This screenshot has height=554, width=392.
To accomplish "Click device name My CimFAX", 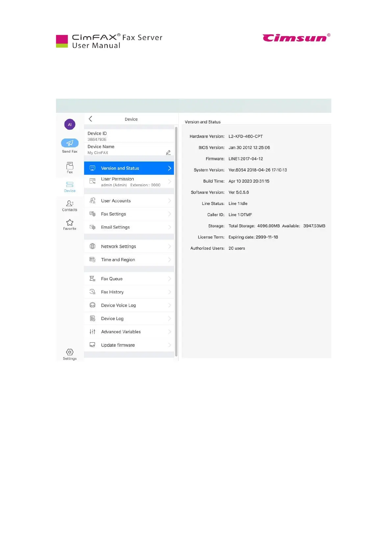I will [x=98, y=153].
